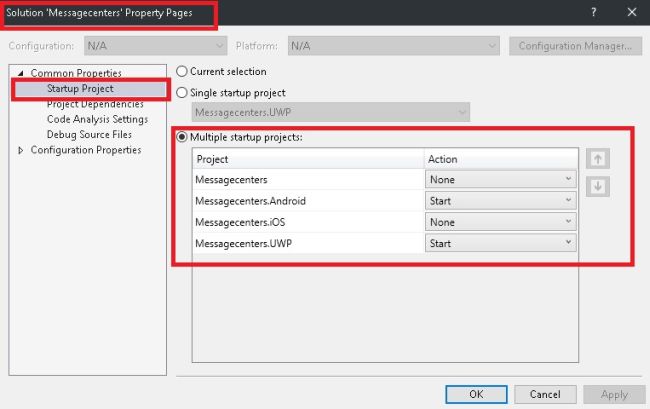
Task: Go to Code Analysis Settings
Action: coord(97,119)
